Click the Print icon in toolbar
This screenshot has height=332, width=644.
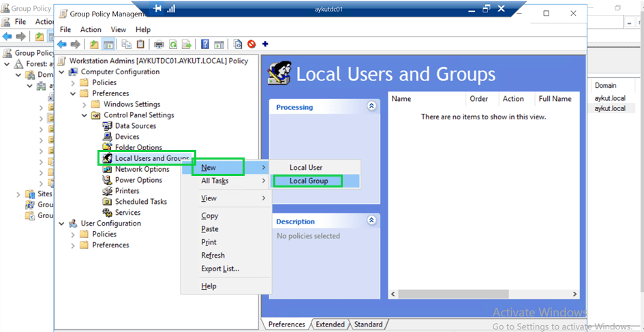[x=159, y=44]
